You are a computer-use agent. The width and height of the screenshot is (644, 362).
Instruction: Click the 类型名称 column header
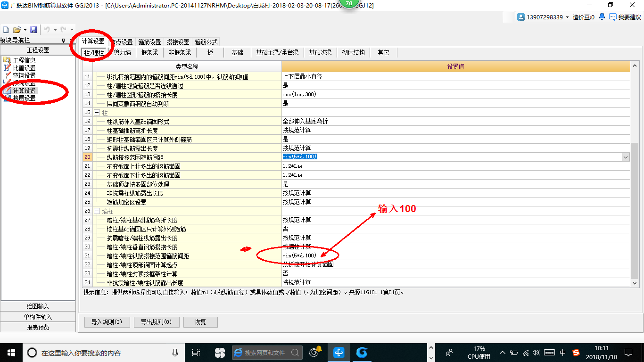[187, 66]
